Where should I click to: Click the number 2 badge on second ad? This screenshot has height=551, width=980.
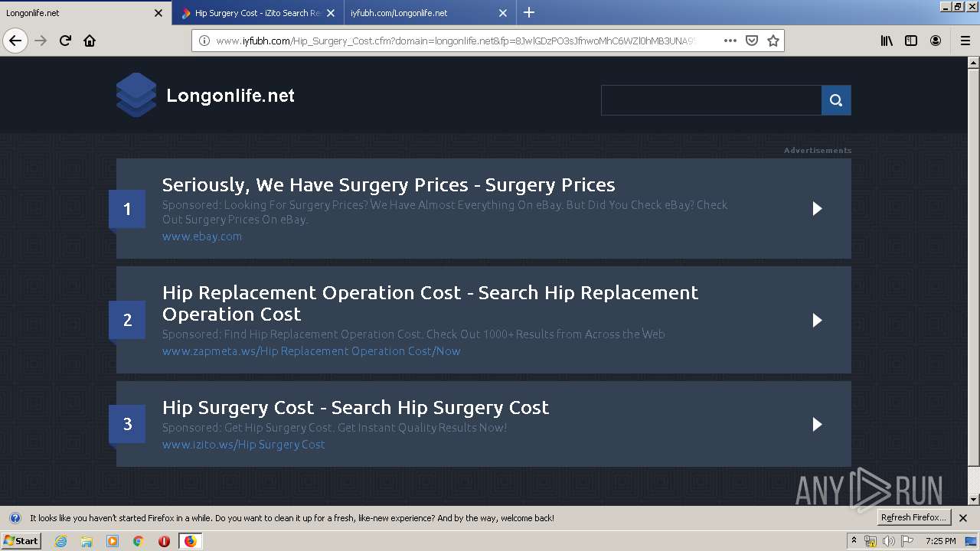pyautogui.click(x=127, y=320)
